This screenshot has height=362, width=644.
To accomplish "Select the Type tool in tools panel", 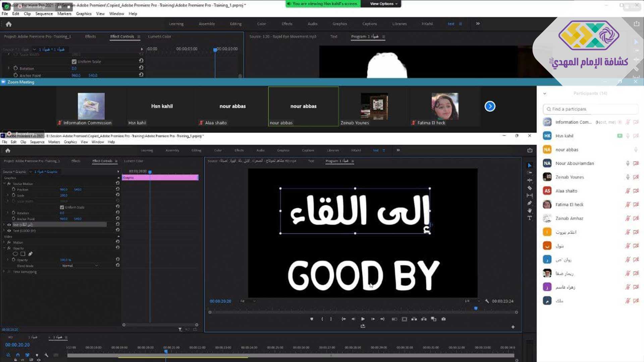I will tap(530, 218).
